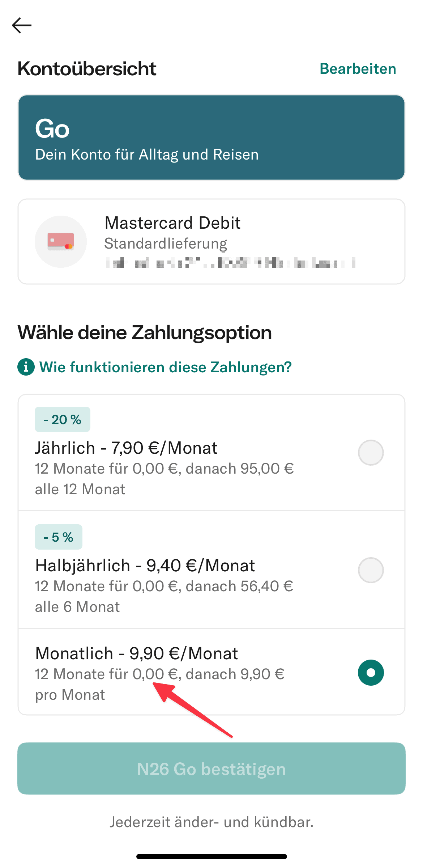Screen dimensions: 423x868
Task: Click the pink Mastercard card icon
Action: click(61, 241)
